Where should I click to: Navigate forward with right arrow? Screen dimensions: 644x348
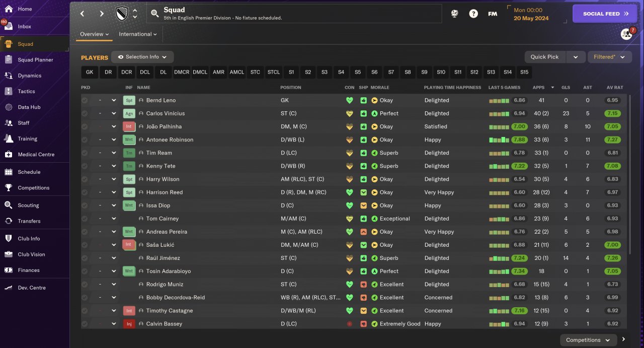(102, 14)
